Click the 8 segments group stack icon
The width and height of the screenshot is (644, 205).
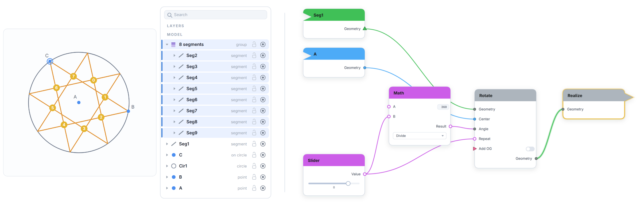173,44
